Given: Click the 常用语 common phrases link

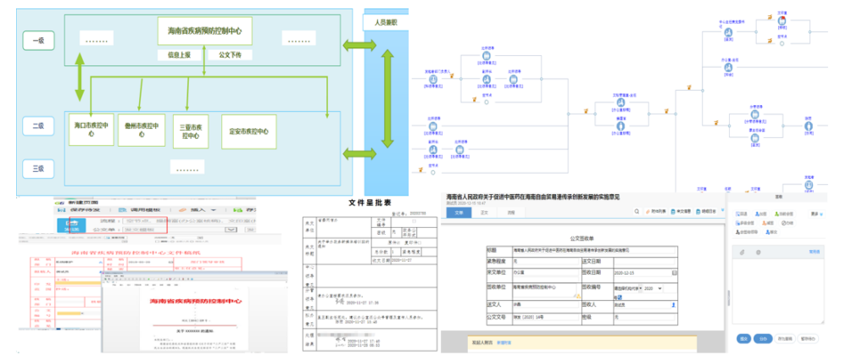Looking at the screenshot, I should coord(815,252).
